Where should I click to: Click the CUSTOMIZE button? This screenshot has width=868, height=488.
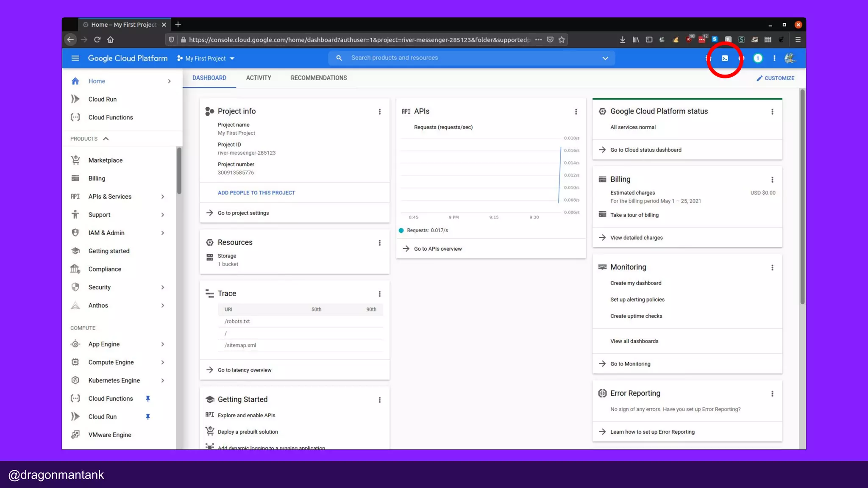click(775, 78)
